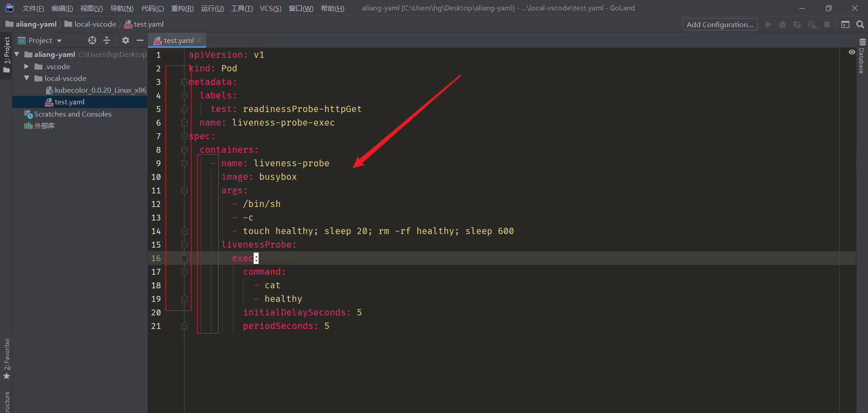Hide the Project panel with minus icon

coord(140,40)
